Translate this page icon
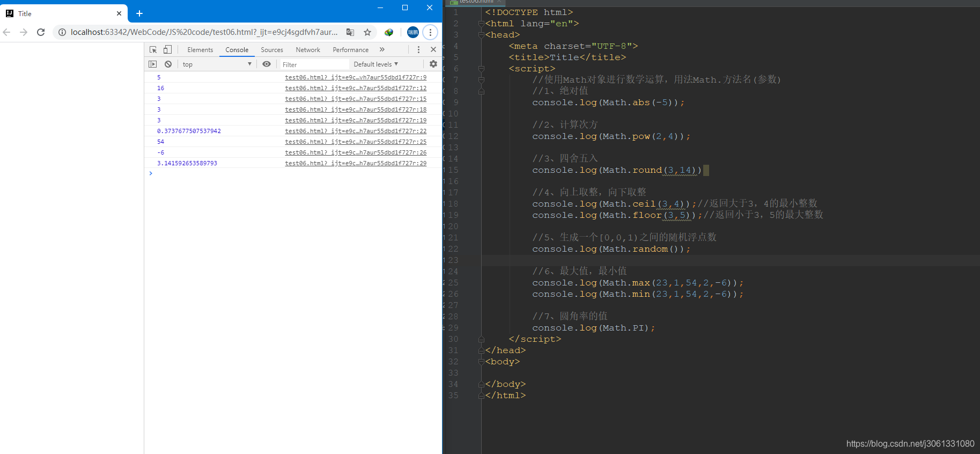 coord(350,32)
